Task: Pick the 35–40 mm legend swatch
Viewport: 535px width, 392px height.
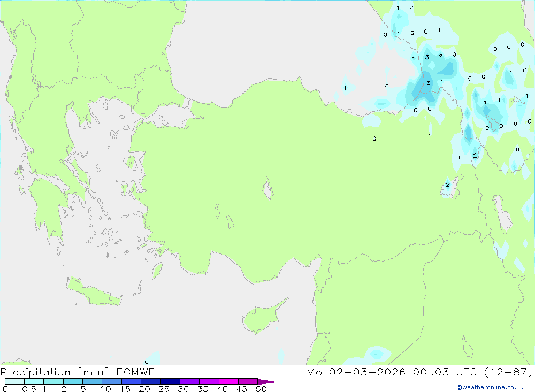Action: [x=209, y=381]
